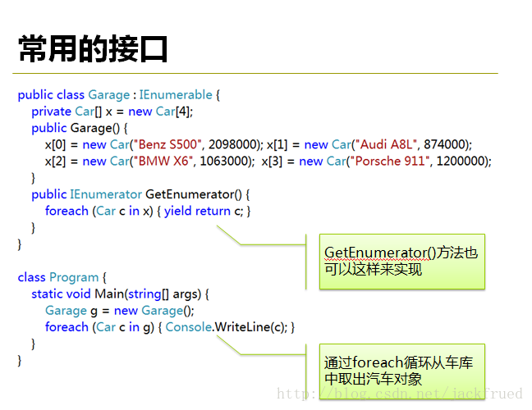Select the line "public class Garage : IEnumerable {"
532x410 pixels.
pos(119,95)
